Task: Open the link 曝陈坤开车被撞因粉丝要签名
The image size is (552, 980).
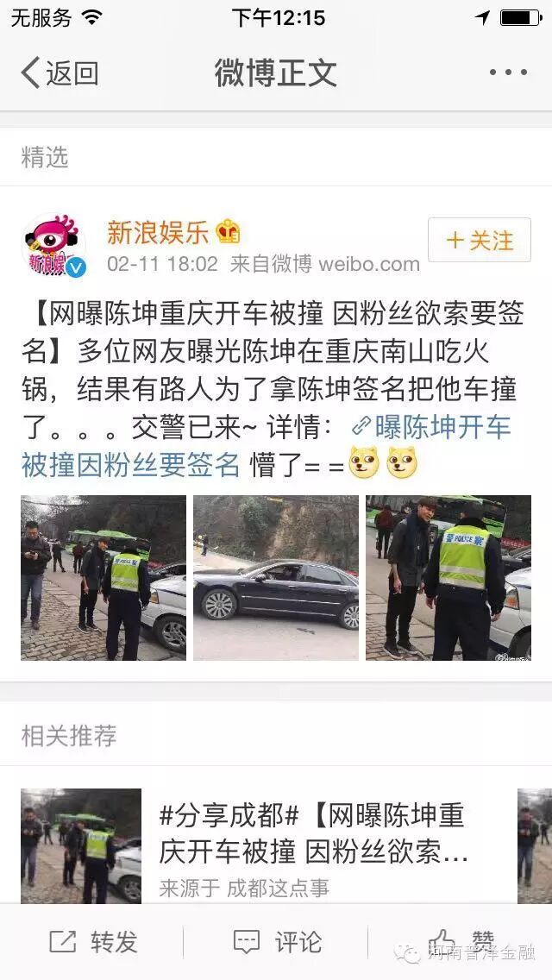Action: [267, 446]
